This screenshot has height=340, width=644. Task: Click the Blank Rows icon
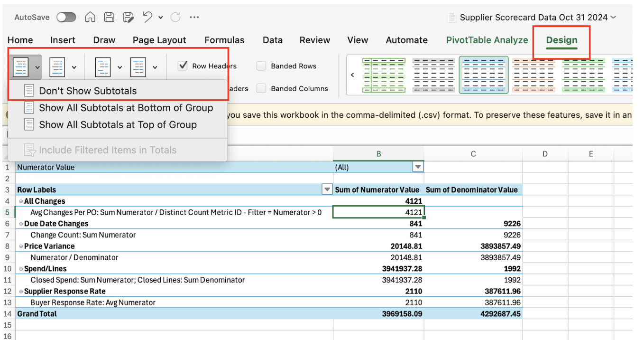coord(138,66)
